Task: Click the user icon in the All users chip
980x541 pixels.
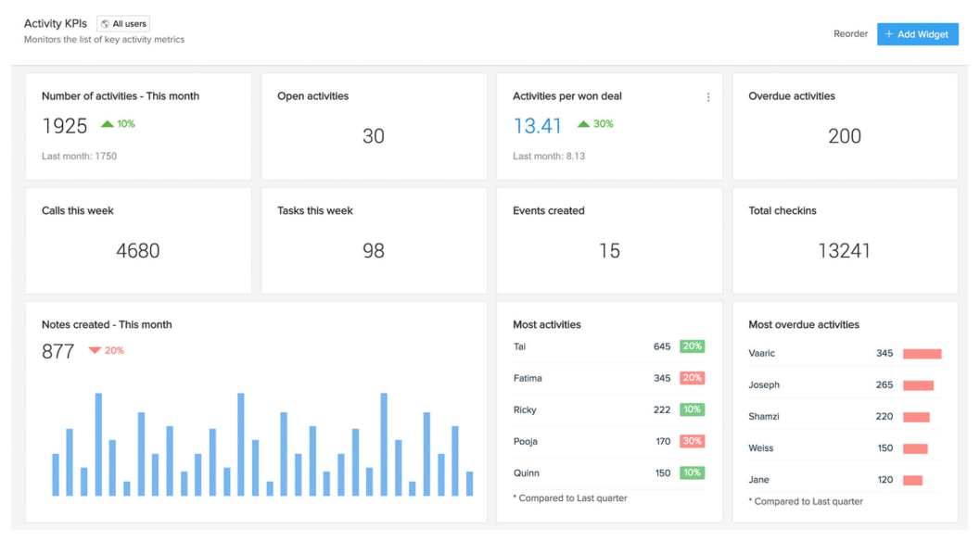Action: (x=107, y=23)
